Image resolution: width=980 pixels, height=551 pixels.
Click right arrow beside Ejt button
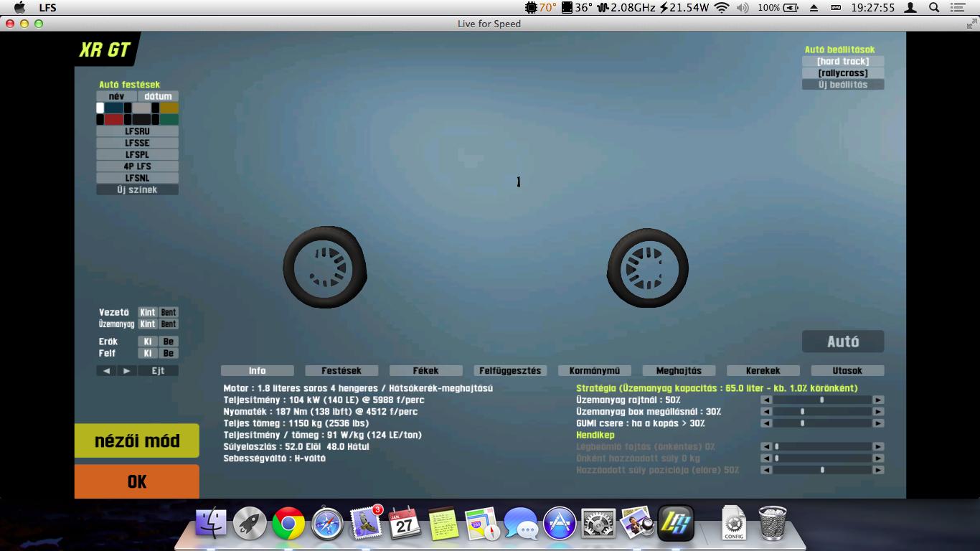click(126, 371)
